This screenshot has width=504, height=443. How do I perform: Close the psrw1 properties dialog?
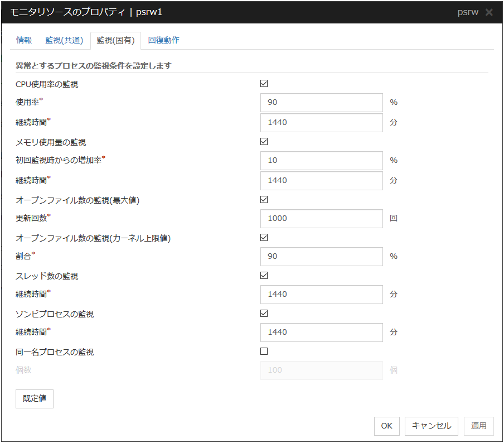[x=489, y=12]
